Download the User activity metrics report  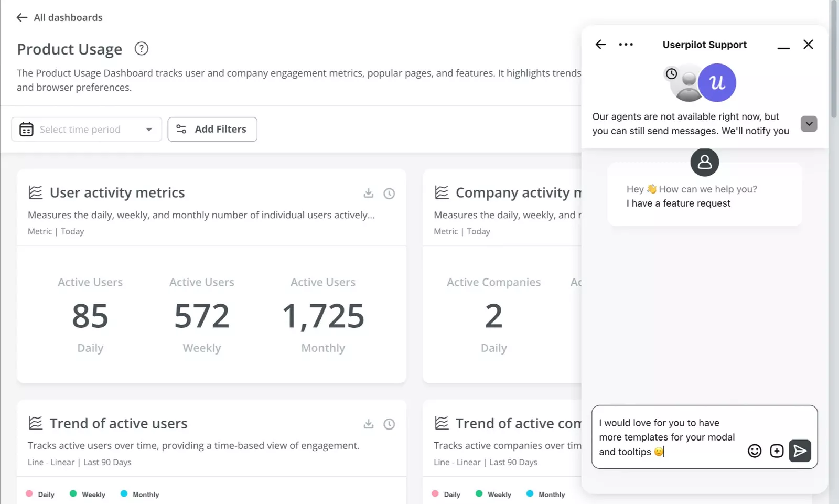[369, 193]
